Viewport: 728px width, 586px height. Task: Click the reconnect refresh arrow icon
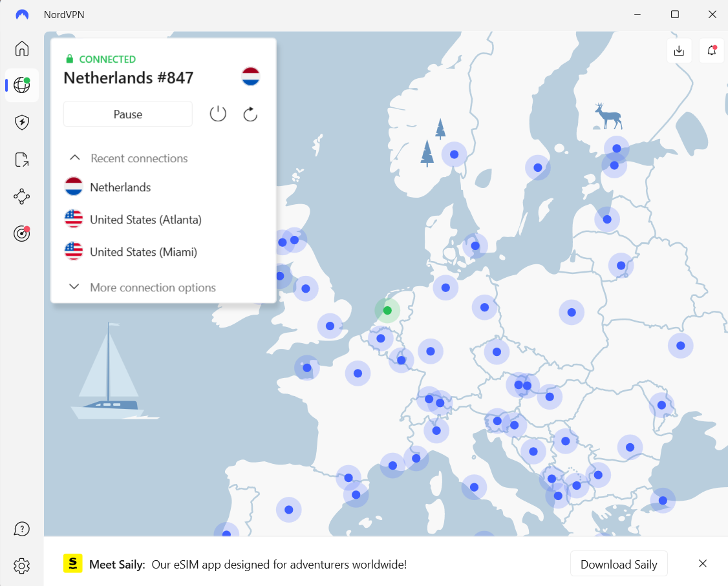(x=250, y=114)
